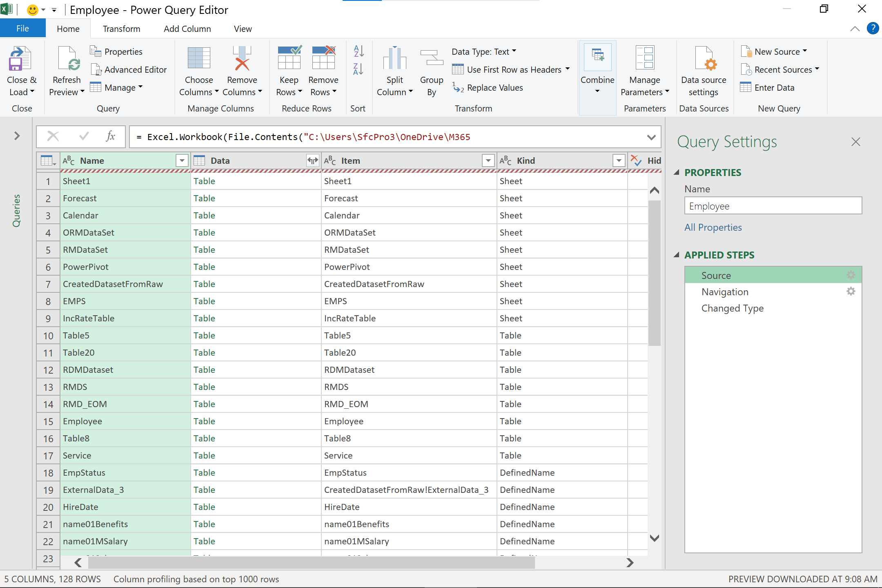Click the All Properties link
This screenshot has width=882, height=588.
pyautogui.click(x=713, y=227)
